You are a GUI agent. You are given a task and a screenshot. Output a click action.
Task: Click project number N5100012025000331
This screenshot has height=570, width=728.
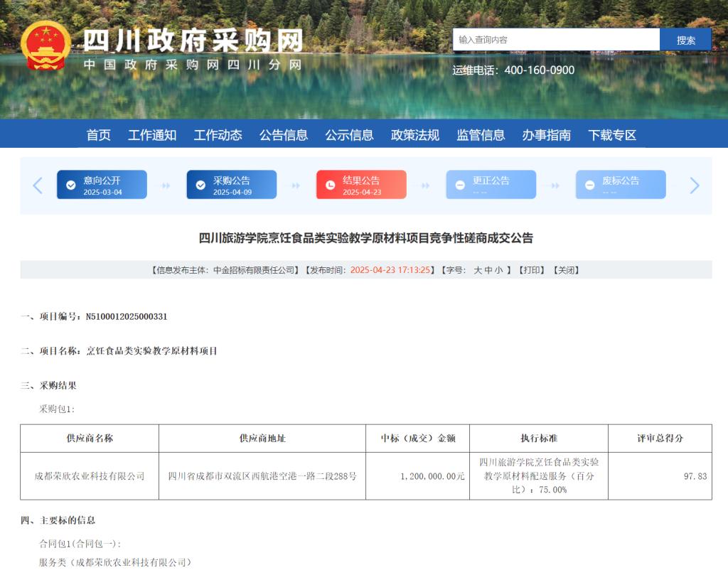127,316
